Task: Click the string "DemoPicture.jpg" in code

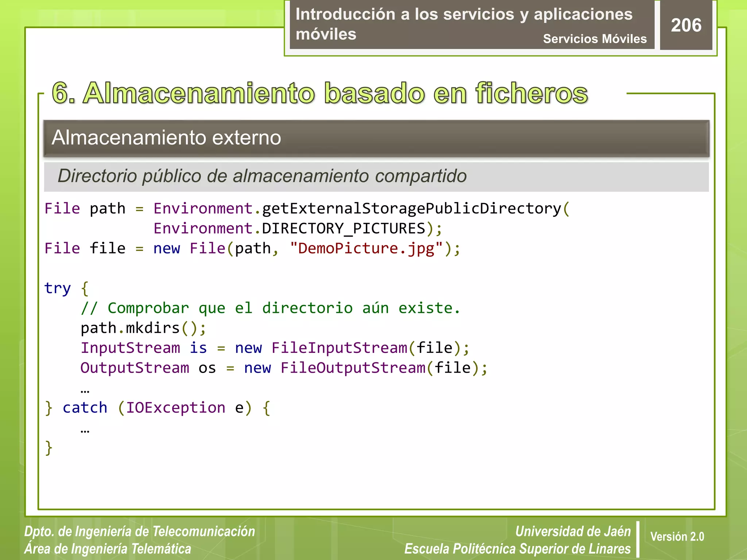Action: coord(366,249)
